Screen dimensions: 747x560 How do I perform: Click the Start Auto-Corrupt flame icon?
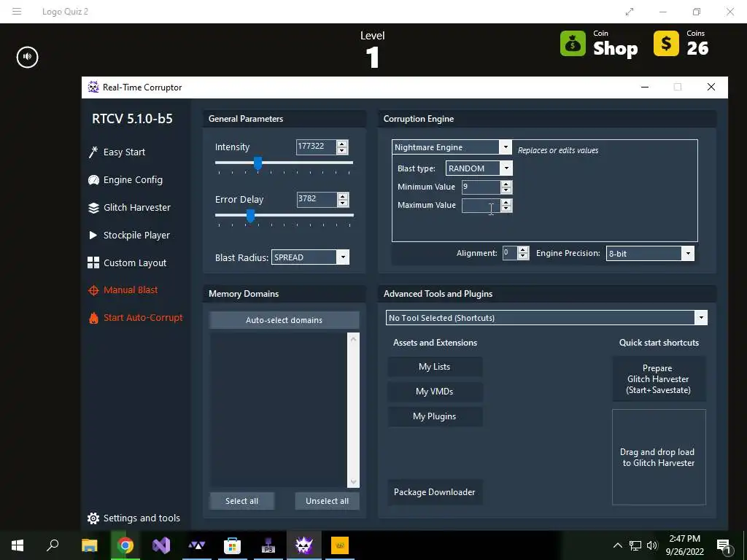pos(93,318)
